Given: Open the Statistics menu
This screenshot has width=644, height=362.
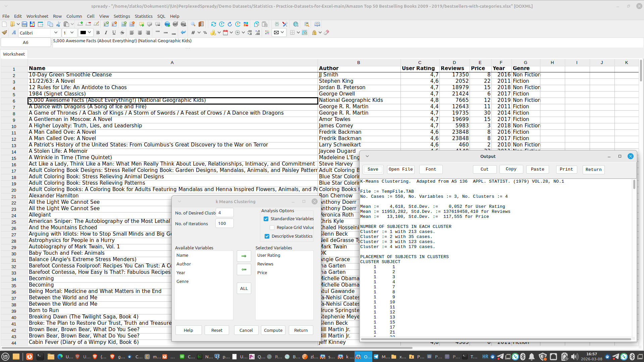Looking at the screenshot, I should click(143, 16).
